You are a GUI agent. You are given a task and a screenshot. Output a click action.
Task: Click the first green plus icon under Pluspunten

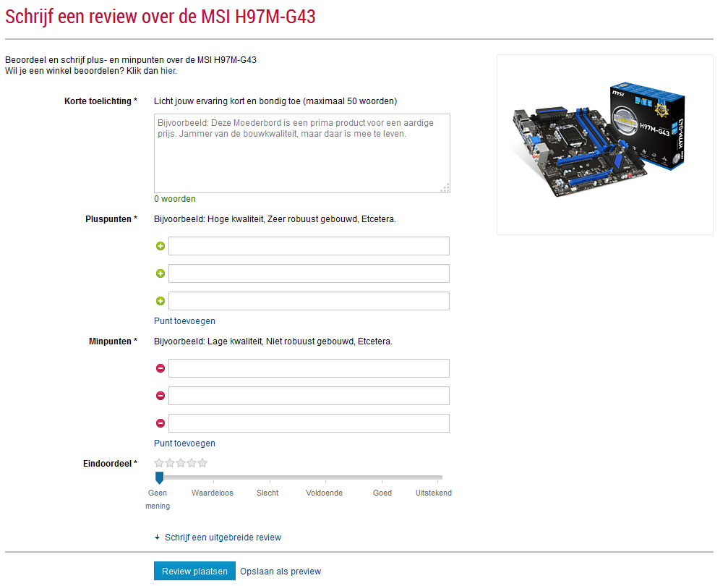pyautogui.click(x=160, y=246)
